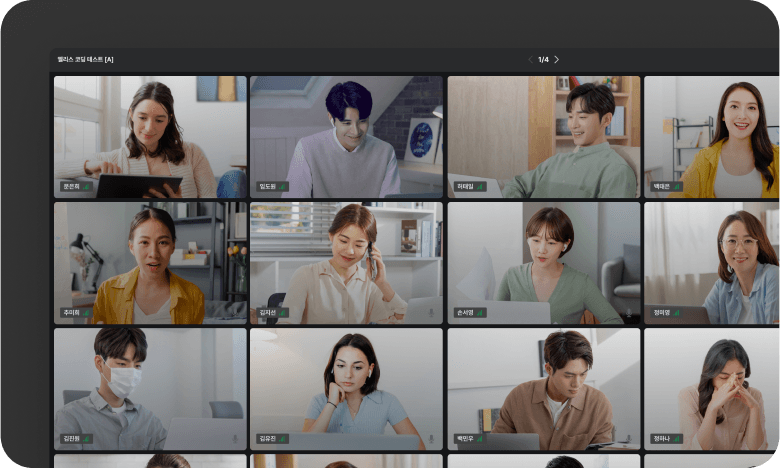Select 추미희's video tile
780x468 pixels.
[150, 263]
